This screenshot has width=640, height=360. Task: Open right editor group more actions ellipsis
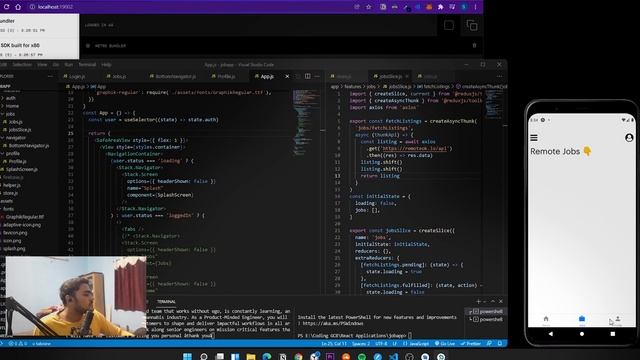(500, 76)
